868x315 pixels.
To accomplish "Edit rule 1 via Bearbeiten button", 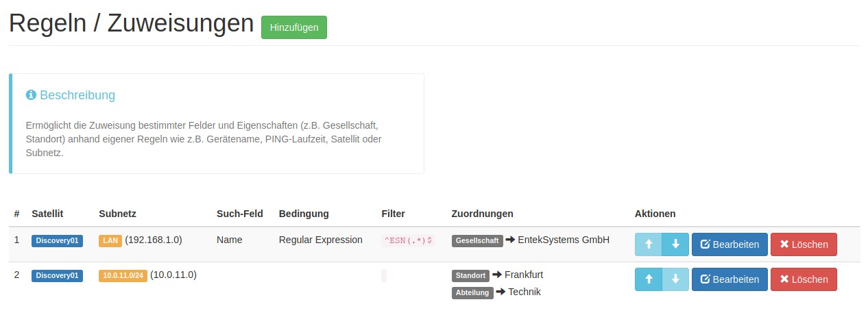I will point(730,244).
